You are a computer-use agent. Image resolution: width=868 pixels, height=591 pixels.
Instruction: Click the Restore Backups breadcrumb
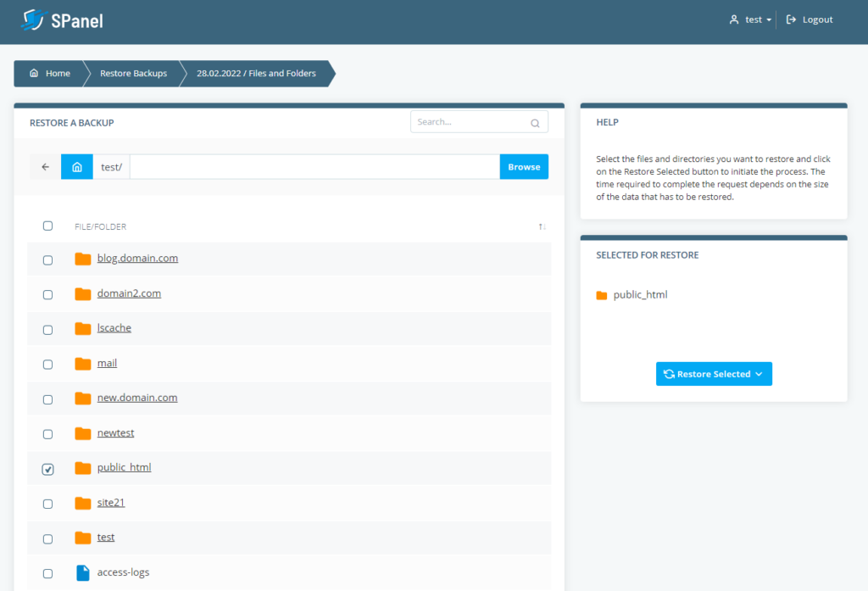[133, 74]
